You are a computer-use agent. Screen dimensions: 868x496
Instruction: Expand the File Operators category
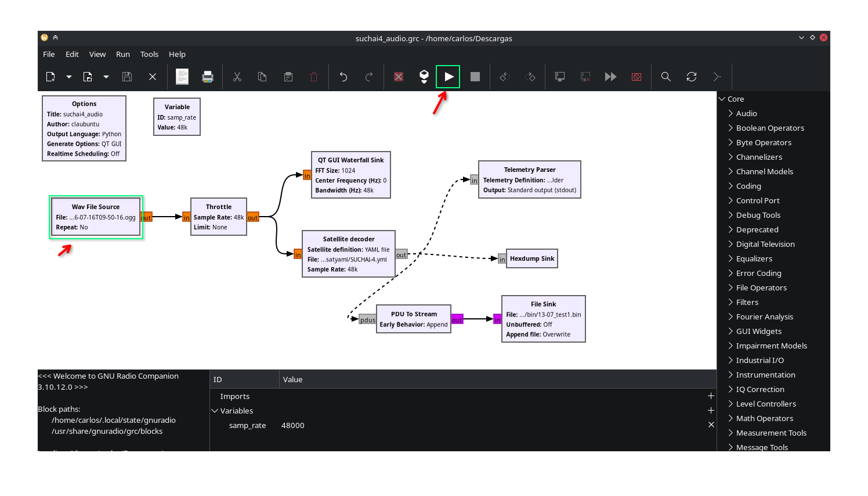click(730, 287)
